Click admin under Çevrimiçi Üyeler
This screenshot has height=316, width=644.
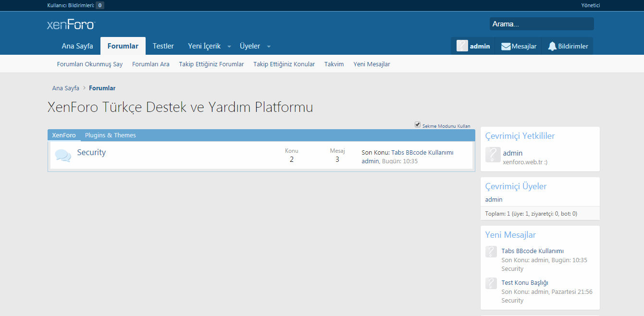pos(494,199)
